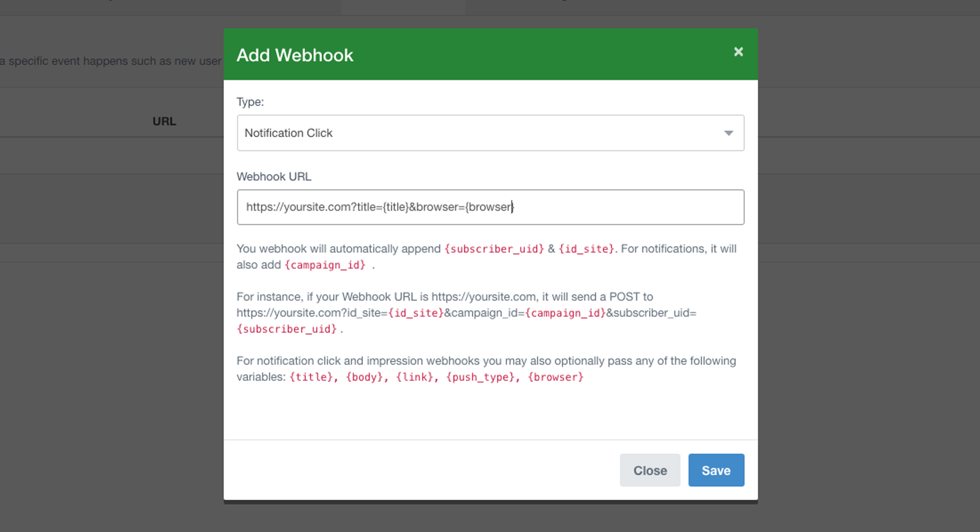980x532 pixels.
Task: Click the Add Webhook dialog title
Action: (295, 54)
